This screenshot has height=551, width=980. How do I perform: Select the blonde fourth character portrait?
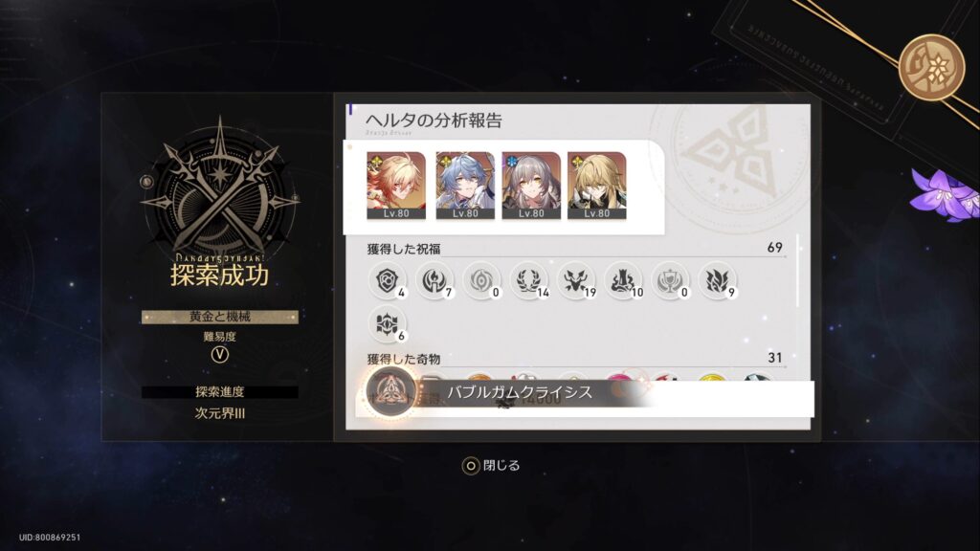click(597, 186)
